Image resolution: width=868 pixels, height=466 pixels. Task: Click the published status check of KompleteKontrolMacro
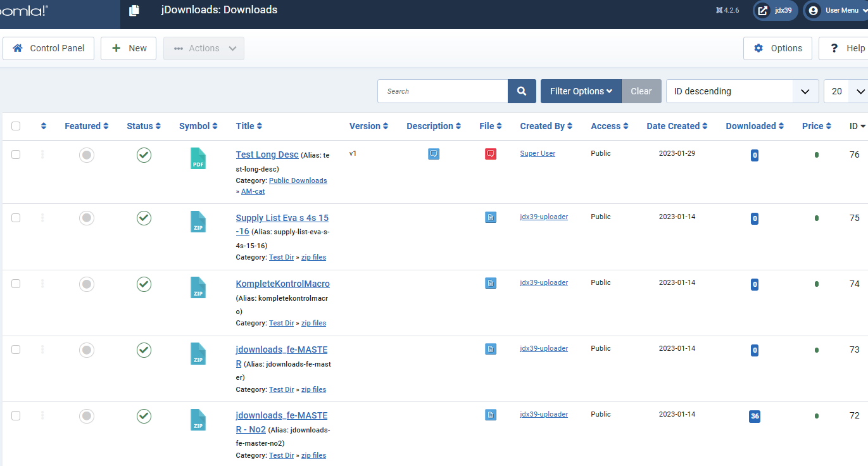[144, 284]
